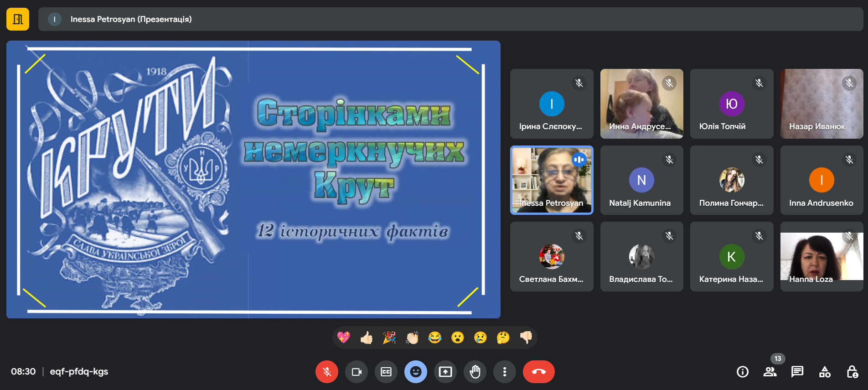Unmute the microphone in the call bar
This screenshot has width=868, height=390.
click(326, 372)
